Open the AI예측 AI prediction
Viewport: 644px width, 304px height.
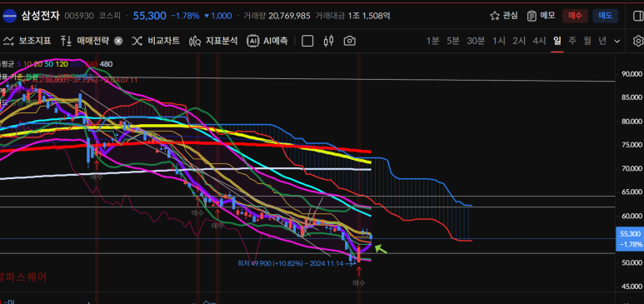[x=267, y=41]
